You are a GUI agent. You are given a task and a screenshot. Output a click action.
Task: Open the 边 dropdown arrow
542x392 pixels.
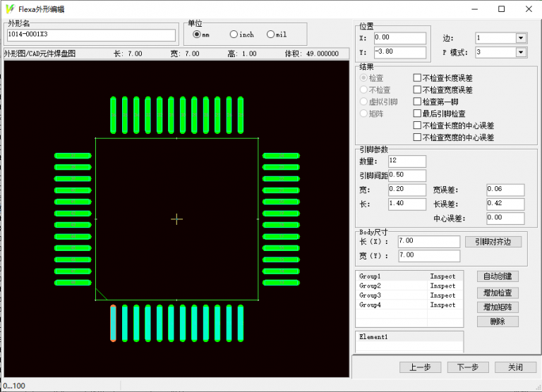point(521,38)
